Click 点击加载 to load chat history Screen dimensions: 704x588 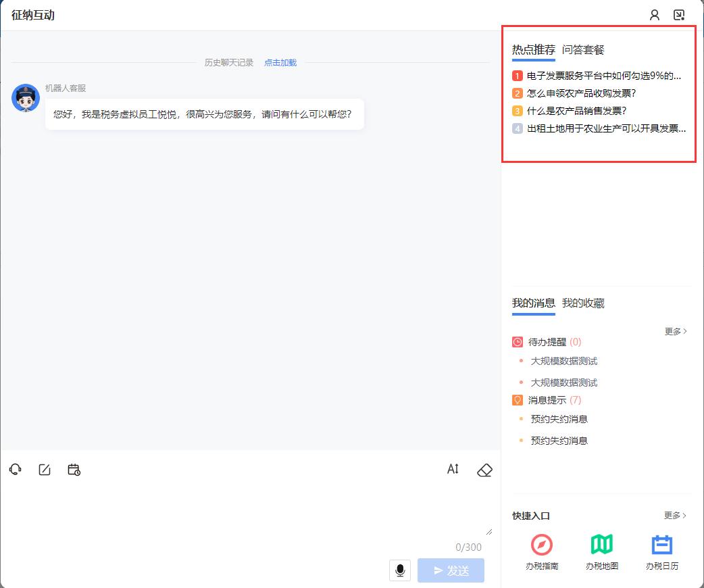(x=280, y=62)
